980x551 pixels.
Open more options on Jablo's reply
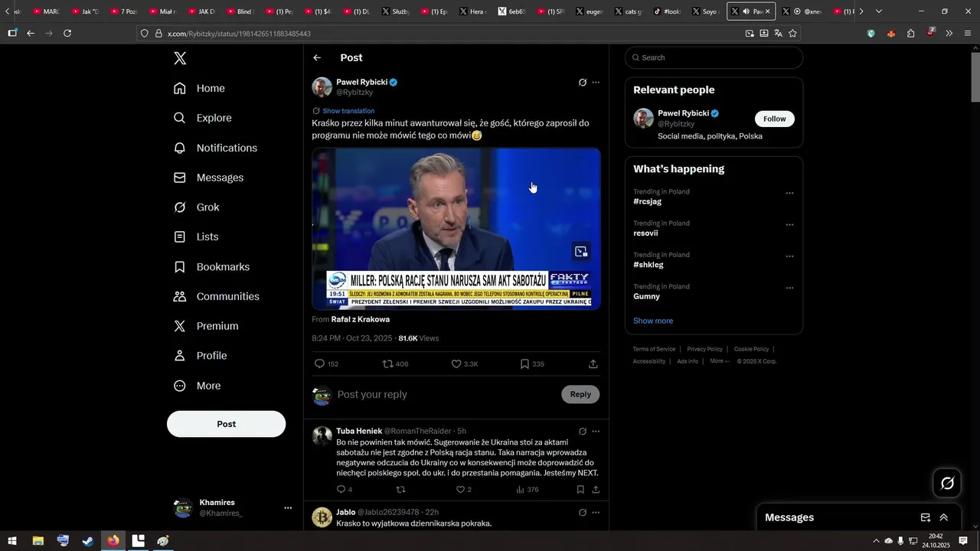click(596, 513)
